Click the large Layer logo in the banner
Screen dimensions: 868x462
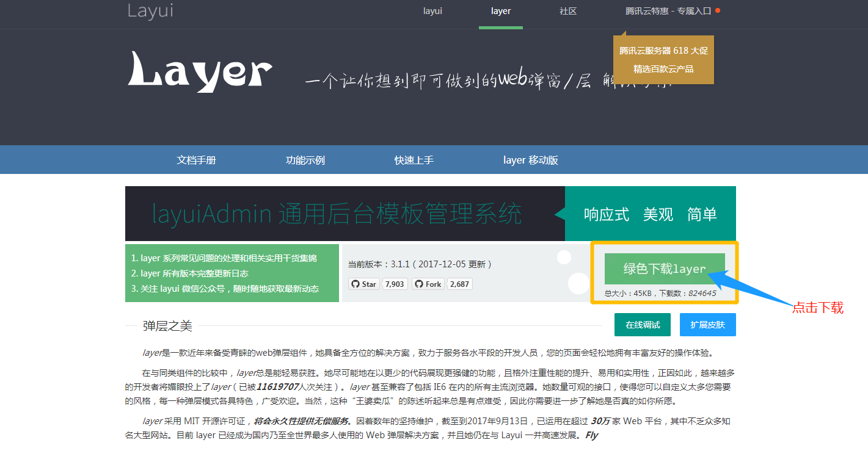[x=200, y=71]
